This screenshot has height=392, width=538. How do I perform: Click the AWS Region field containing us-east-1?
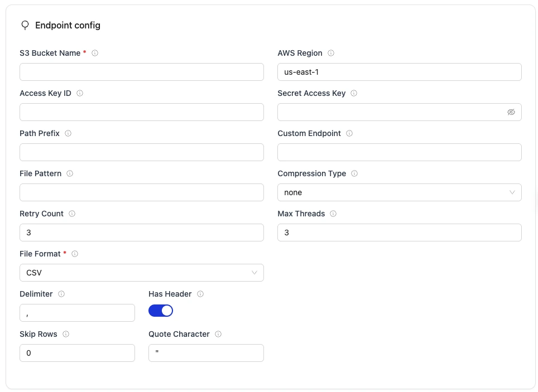(399, 72)
